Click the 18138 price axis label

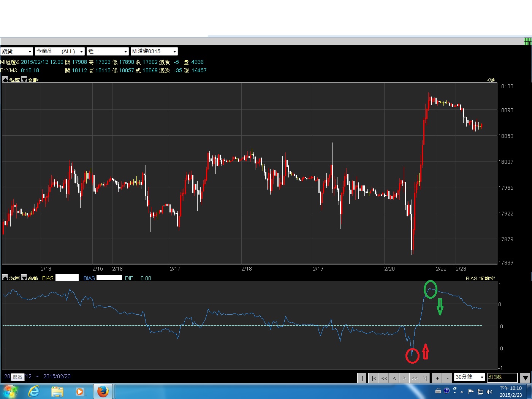click(x=506, y=86)
